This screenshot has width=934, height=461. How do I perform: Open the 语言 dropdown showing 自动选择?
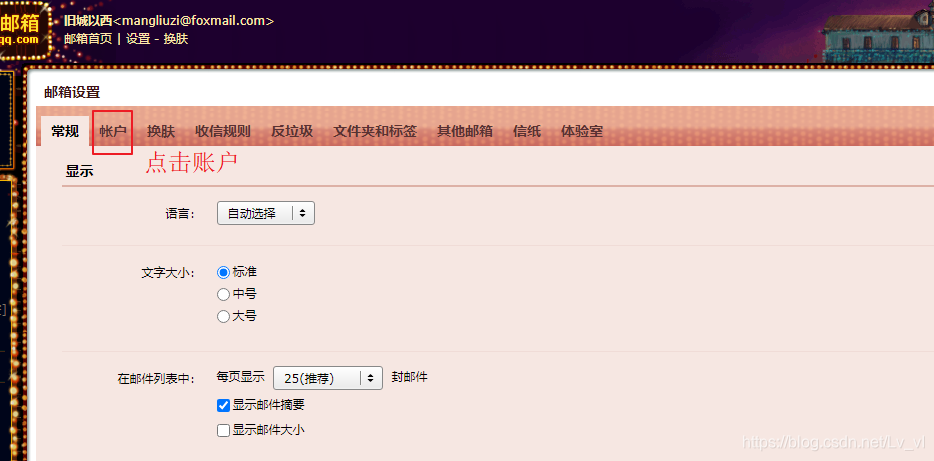[266, 213]
